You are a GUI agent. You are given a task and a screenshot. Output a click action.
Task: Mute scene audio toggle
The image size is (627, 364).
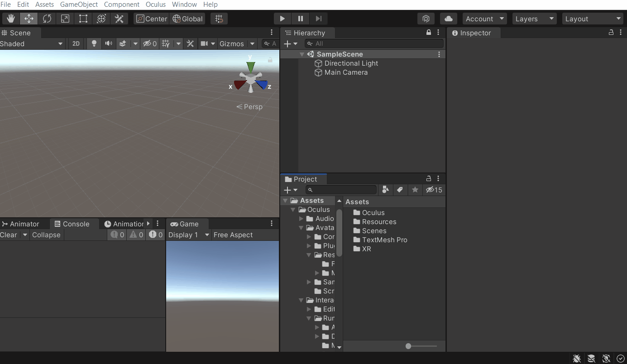109,43
